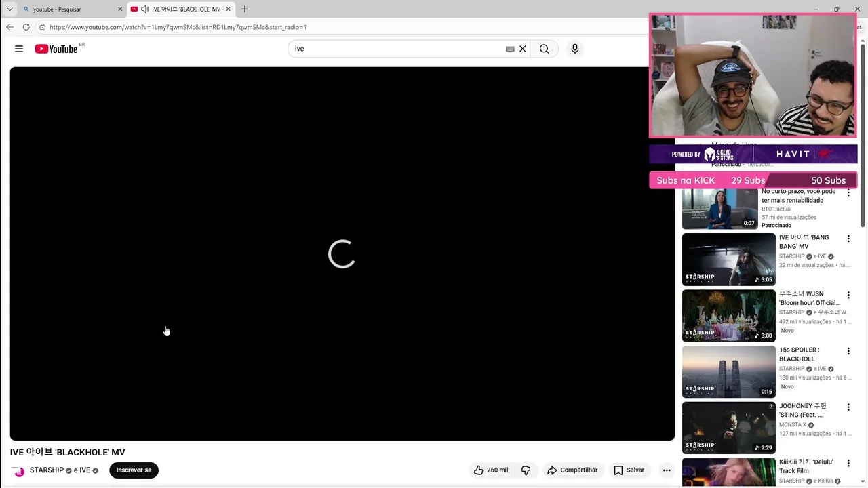Open the on-screen keyboard icon in search
868x488 pixels.
(510, 49)
